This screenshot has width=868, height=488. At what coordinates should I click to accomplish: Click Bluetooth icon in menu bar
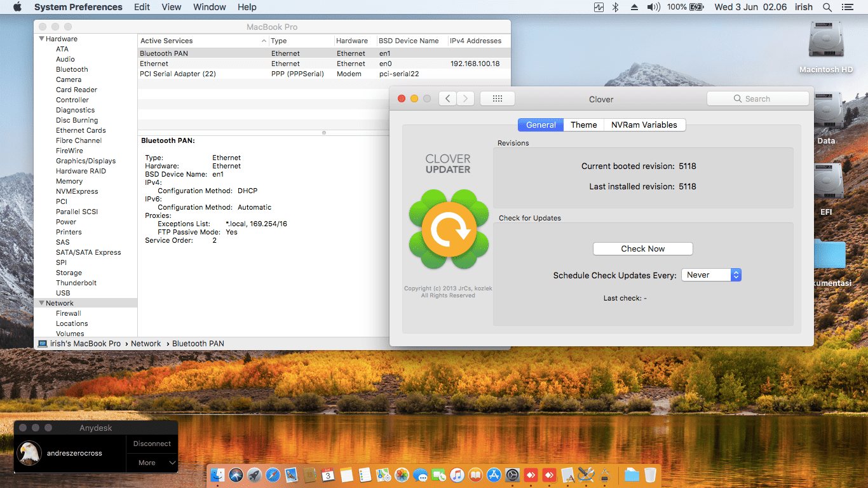(615, 7)
